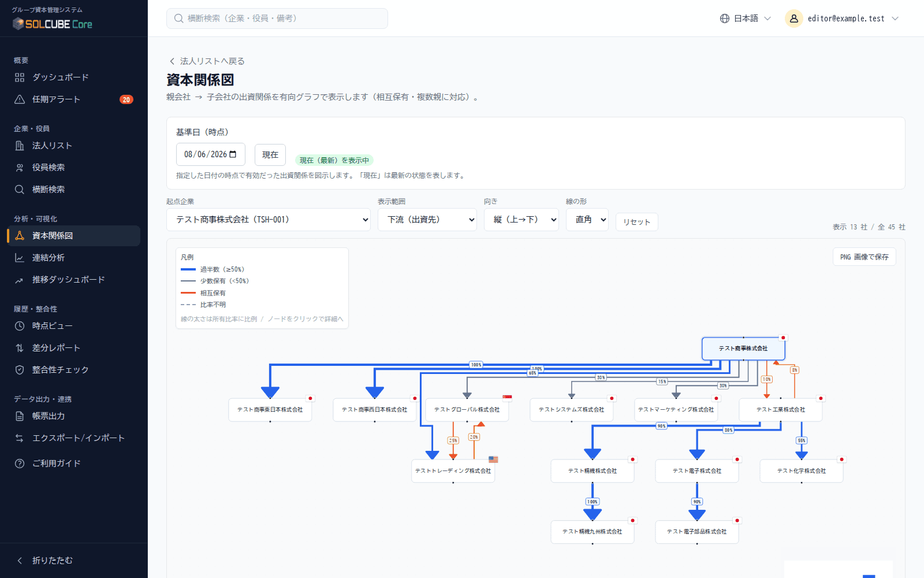Click the collapse sidebar chevron icon
Screen dimensions: 924x578
pos(20,561)
